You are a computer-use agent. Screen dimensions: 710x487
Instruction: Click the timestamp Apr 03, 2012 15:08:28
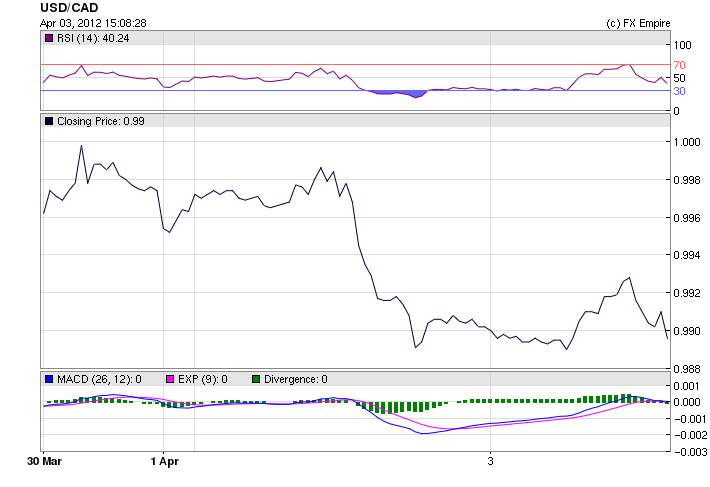pyautogui.click(x=93, y=23)
